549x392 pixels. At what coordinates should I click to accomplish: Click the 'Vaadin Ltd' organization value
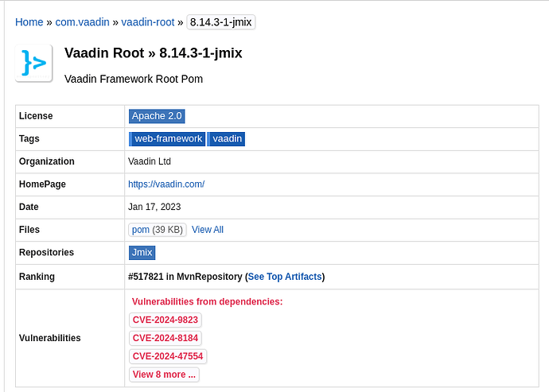[150, 161]
